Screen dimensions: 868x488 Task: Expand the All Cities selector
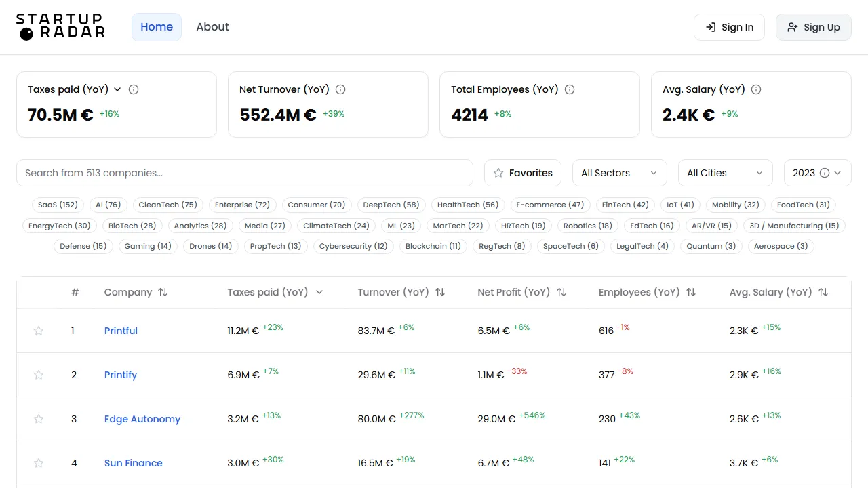(x=725, y=173)
